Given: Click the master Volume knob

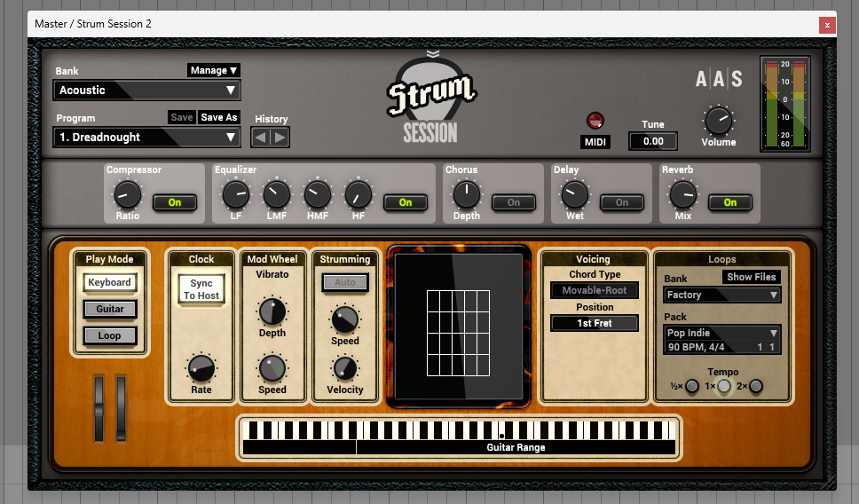Looking at the screenshot, I should (718, 121).
